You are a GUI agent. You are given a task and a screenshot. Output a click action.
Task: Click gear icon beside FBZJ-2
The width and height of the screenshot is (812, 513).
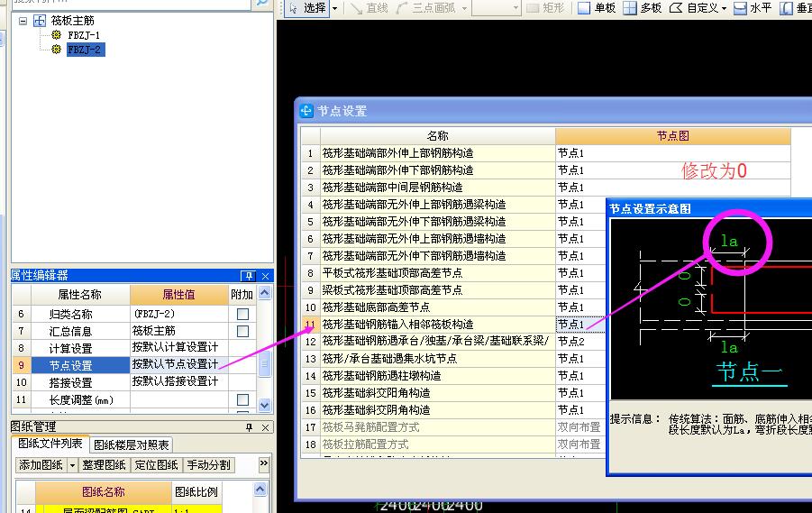(57, 50)
